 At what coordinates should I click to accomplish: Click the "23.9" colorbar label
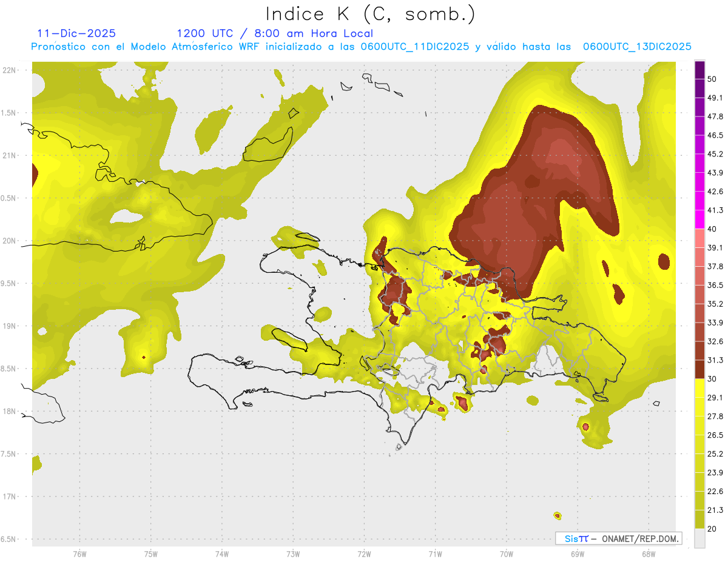[x=715, y=473]
